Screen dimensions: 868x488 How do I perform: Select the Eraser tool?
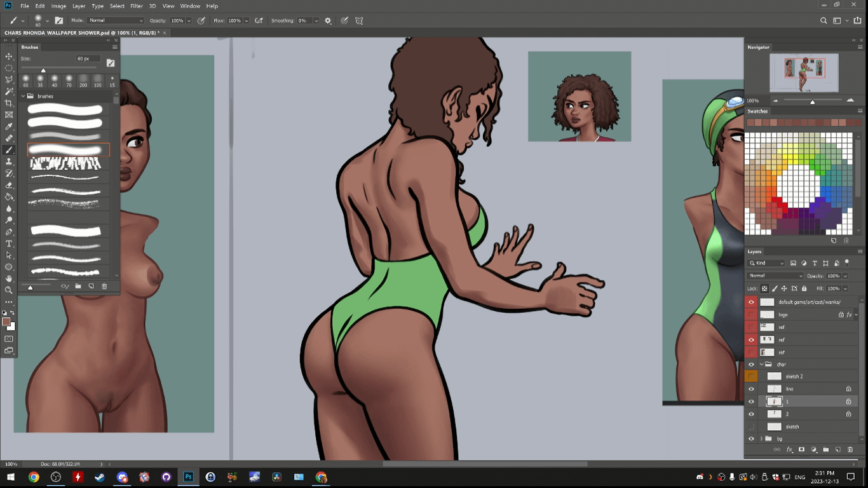point(9,185)
